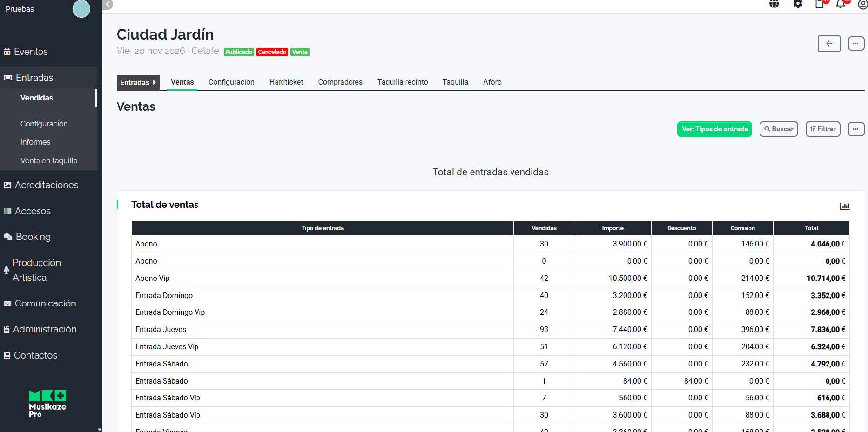Switch to the Compradores tab
Screen dimensions: 868x432
tap(340, 82)
